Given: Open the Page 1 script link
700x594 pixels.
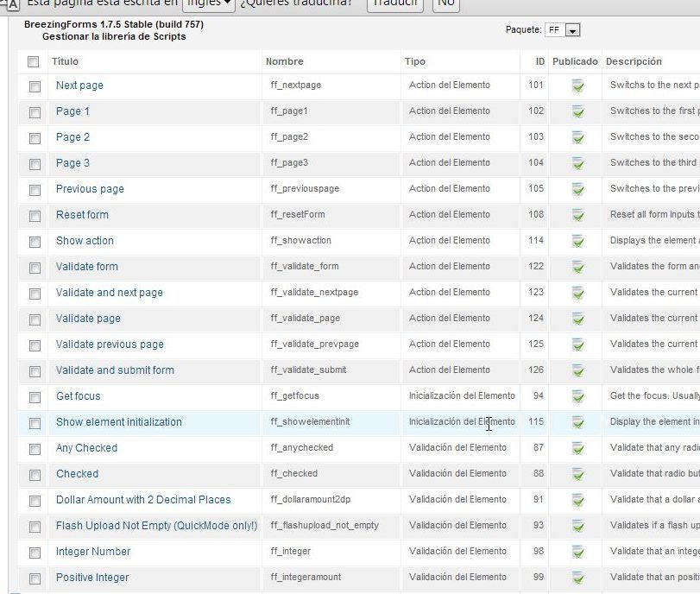Looking at the screenshot, I should (73, 111).
